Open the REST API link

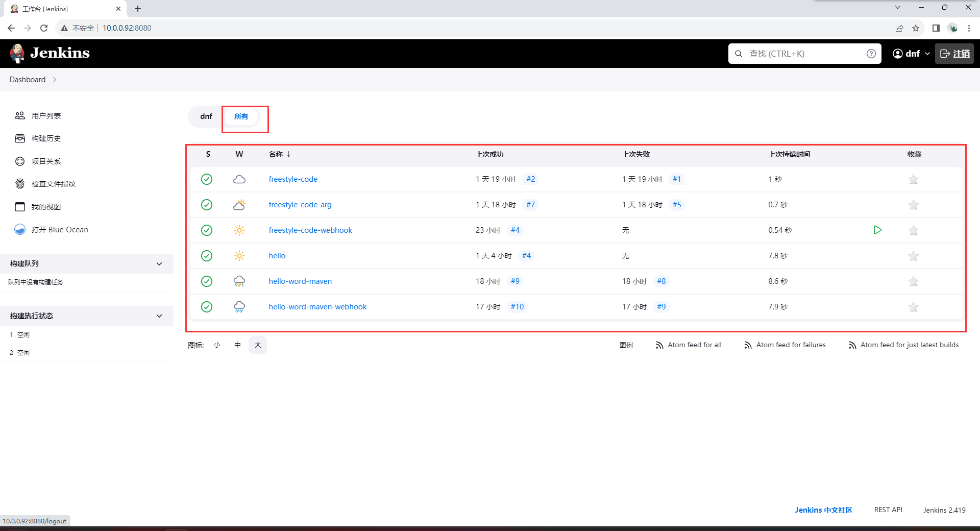click(x=888, y=510)
